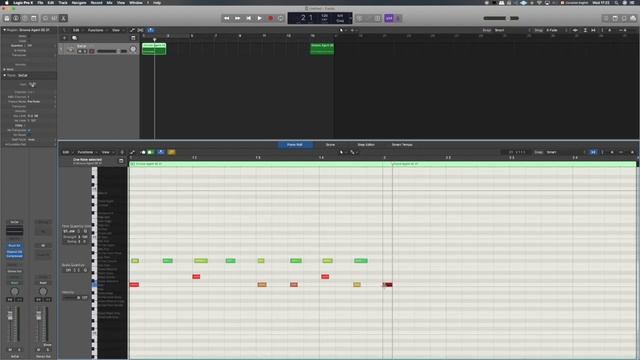640x360 pixels.
Task: Open the piano roll Functions menu
Action: [87, 152]
